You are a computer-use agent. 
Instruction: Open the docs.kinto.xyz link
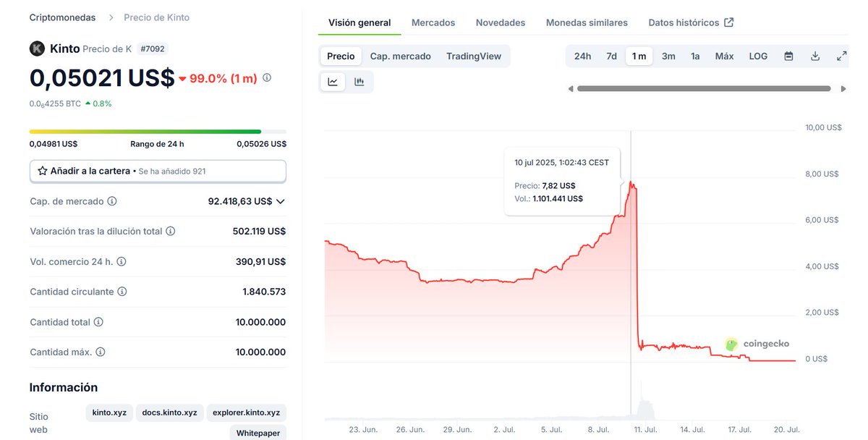(170, 412)
